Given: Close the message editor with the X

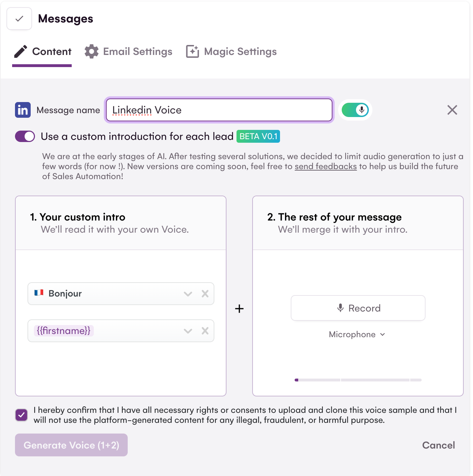Looking at the screenshot, I should pos(452,110).
